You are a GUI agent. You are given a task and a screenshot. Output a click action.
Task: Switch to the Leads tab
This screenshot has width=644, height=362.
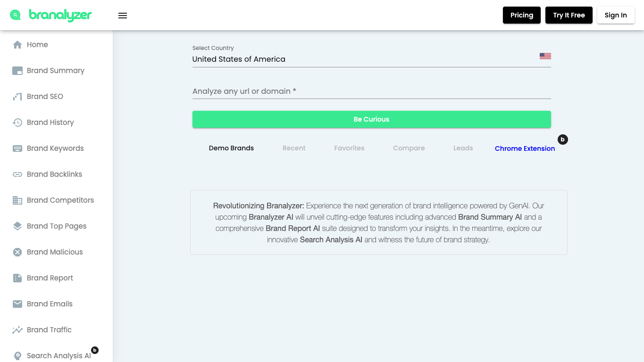pos(463,148)
